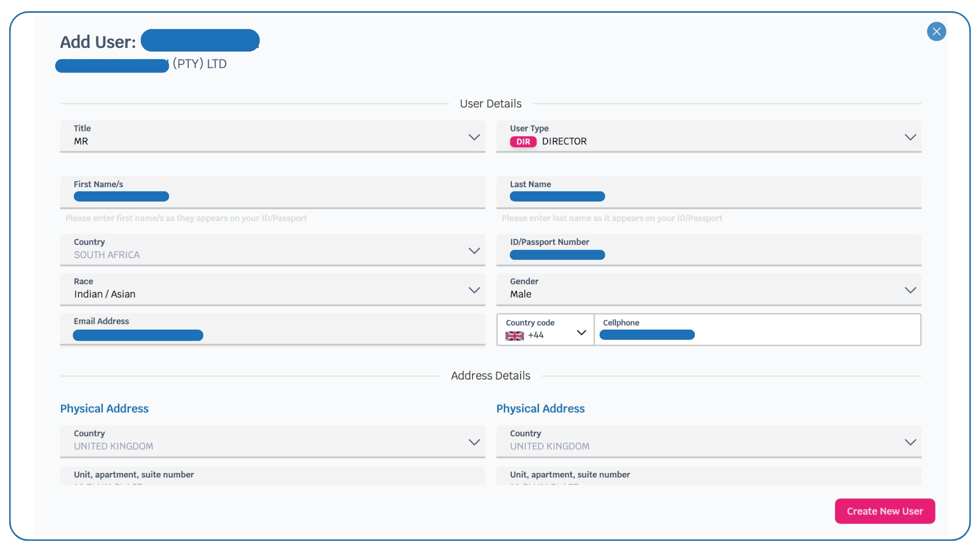Open the Country code selector +44
The image size is (980, 551).
545,330
